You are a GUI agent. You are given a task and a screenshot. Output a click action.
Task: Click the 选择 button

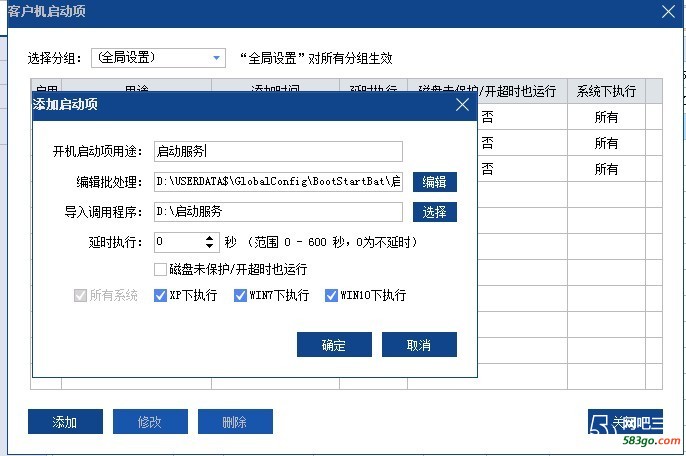pos(434,212)
